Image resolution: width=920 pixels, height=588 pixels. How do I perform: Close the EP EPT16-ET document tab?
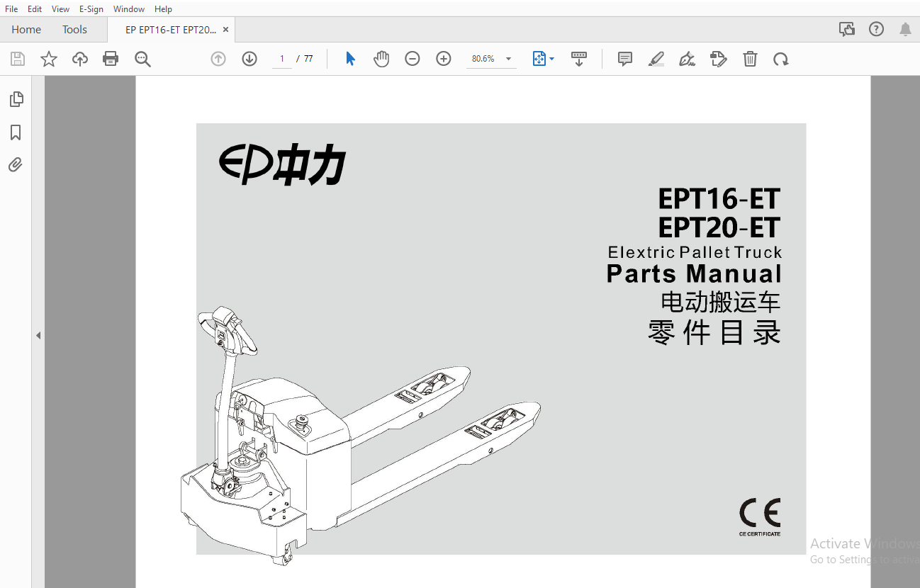[x=225, y=30]
